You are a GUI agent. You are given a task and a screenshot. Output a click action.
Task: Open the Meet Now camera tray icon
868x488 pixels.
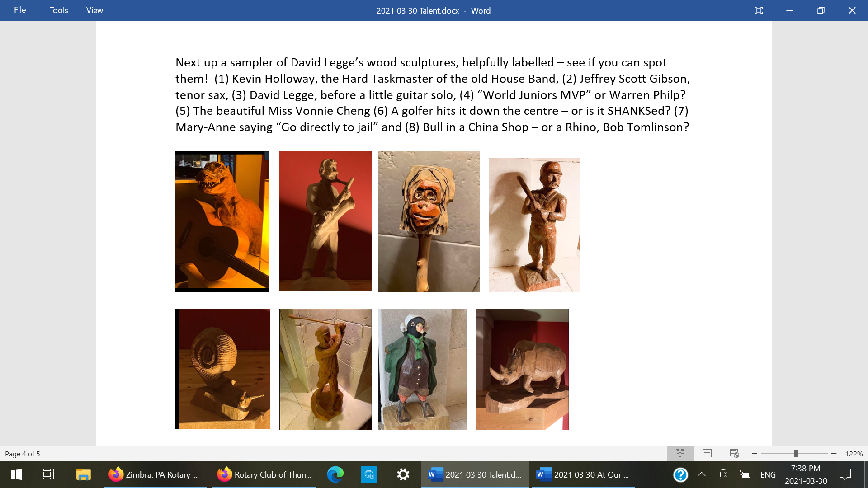723,474
